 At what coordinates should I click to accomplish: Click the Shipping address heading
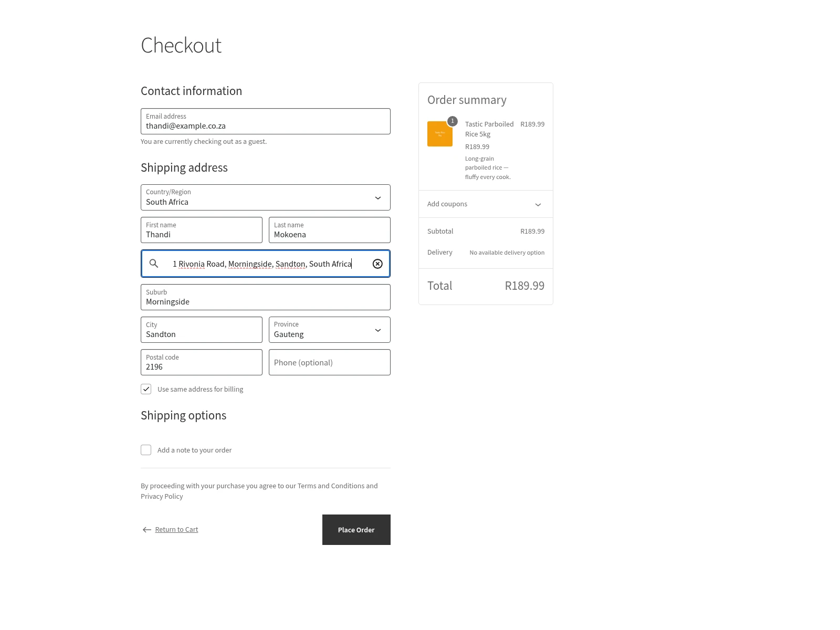[184, 167]
